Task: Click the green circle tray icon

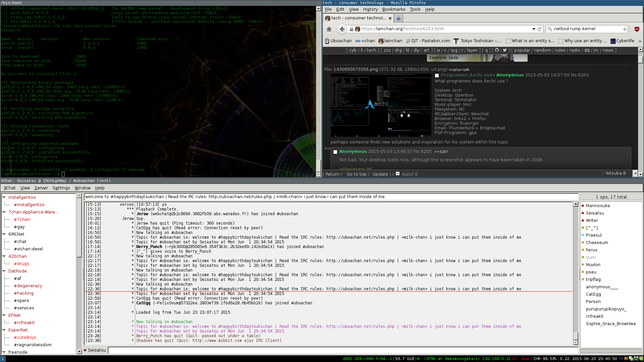Action: (631, 359)
